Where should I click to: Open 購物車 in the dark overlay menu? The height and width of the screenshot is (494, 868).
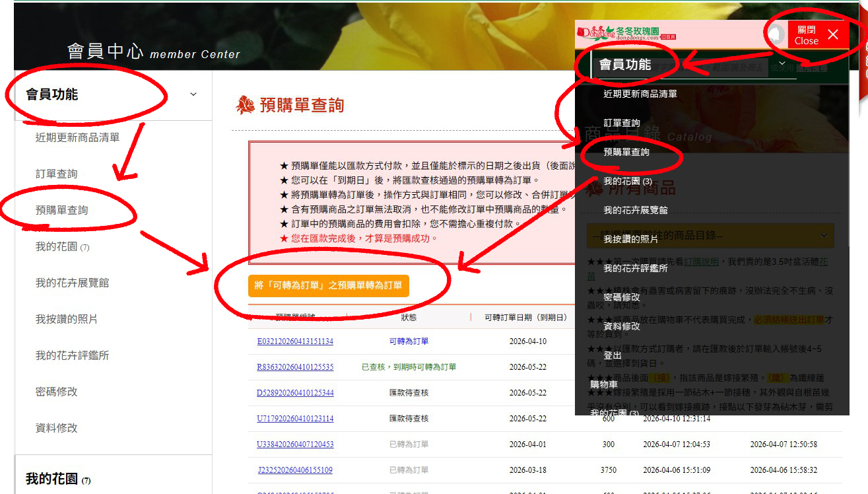coord(604,384)
